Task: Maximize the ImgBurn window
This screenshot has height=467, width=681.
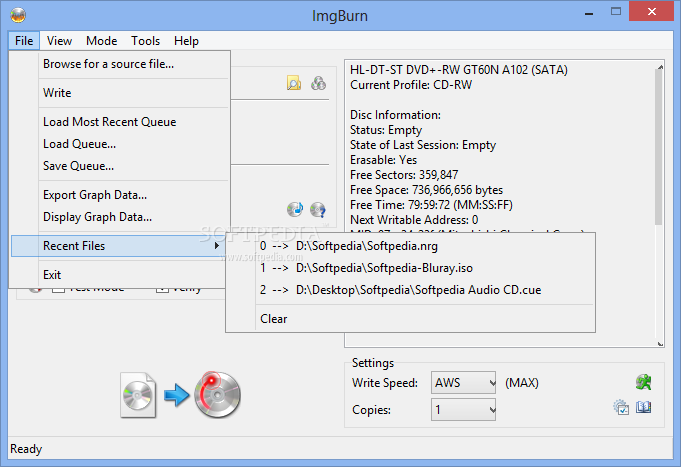Action: [616, 12]
